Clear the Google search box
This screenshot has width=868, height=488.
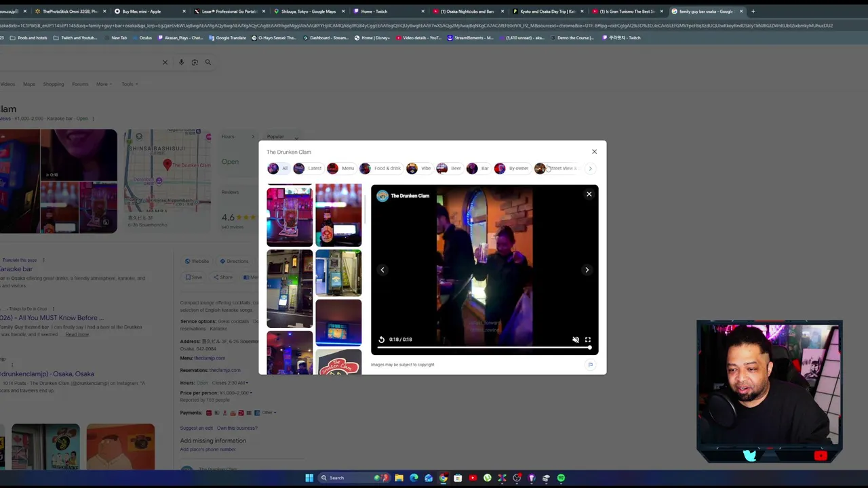[165, 62]
